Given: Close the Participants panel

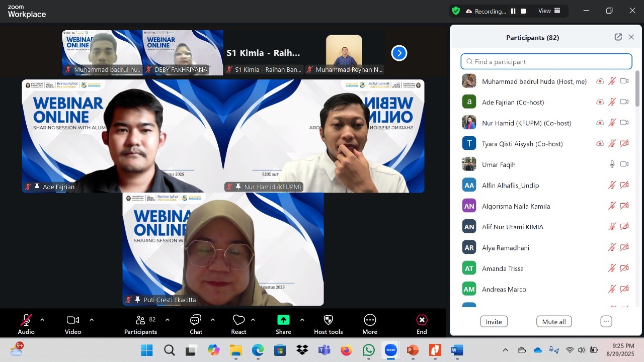Looking at the screenshot, I should pos(631,37).
